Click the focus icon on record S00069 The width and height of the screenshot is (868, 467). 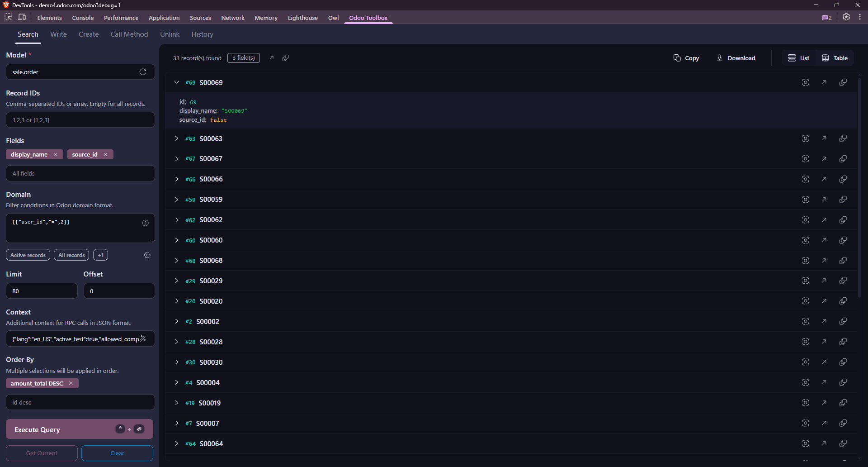point(805,82)
